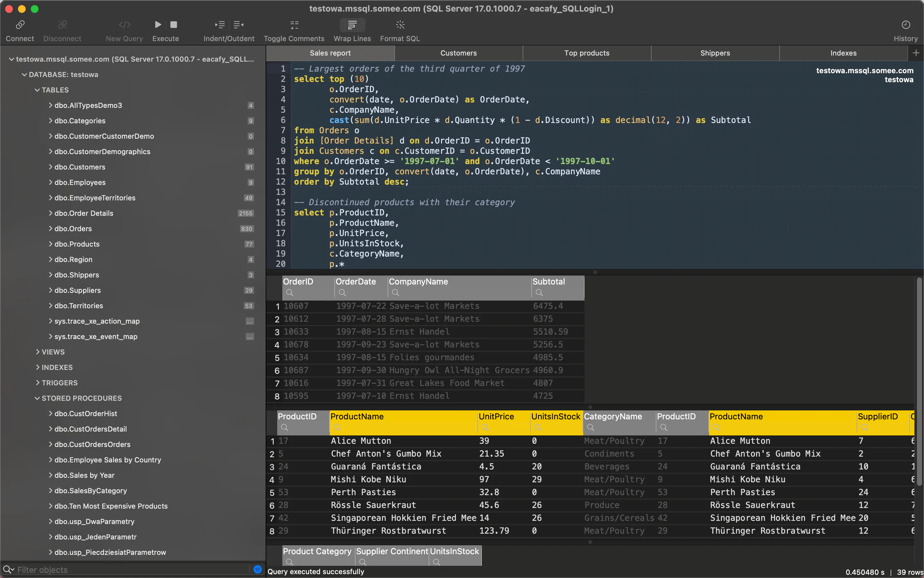Image resolution: width=924 pixels, height=578 pixels.
Task: Select dbo.SalesByCategory procedure
Action: click(x=90, y=490)
